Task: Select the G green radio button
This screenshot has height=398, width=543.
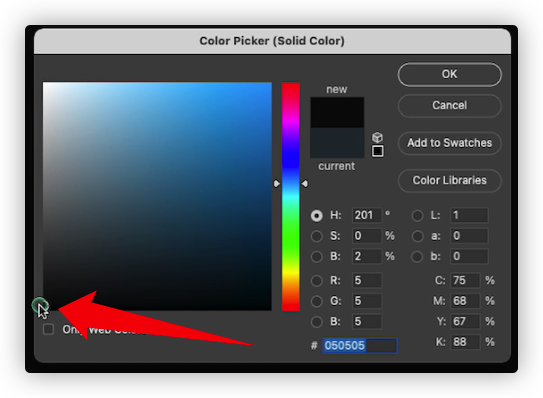Action: pos(316,301)
